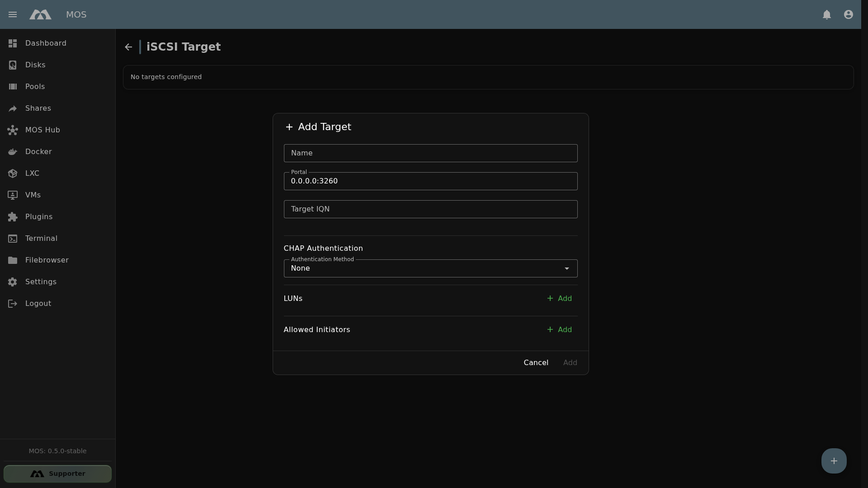Go back using the arrow icon
The image size is (868, 488).
tap(128, 47)
